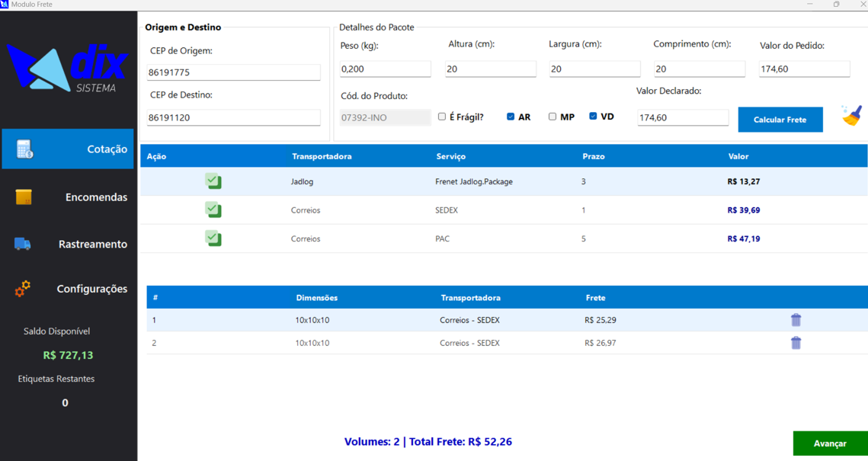Viewport: 868px width, 461px height.
Task: Uncheck the AR checkbox
Action: coord(511,117)
